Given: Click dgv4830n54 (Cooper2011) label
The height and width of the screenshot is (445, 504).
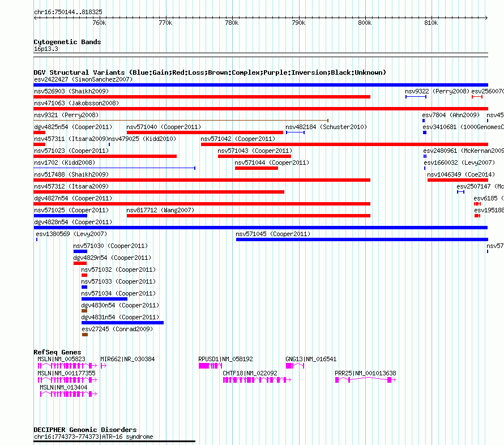Looking at the screenshot, I should tap(120, 305).
